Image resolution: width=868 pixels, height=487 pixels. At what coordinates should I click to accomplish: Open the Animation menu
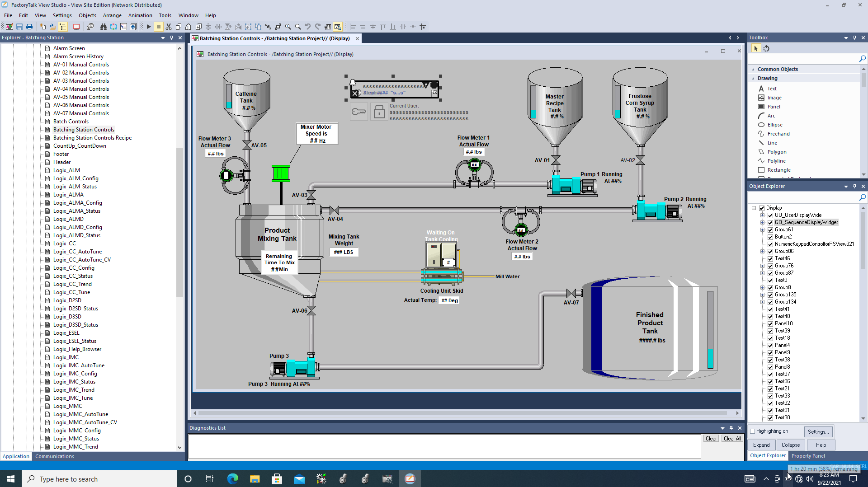coord(140,15)
